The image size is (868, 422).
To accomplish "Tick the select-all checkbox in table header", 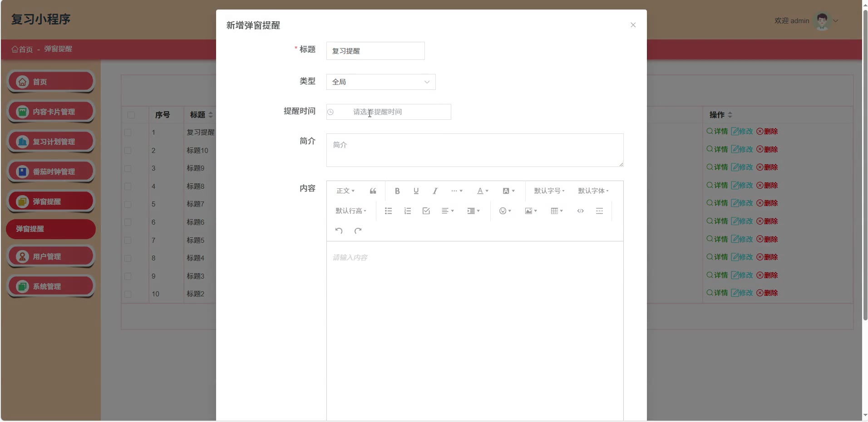I will (131, 115).
